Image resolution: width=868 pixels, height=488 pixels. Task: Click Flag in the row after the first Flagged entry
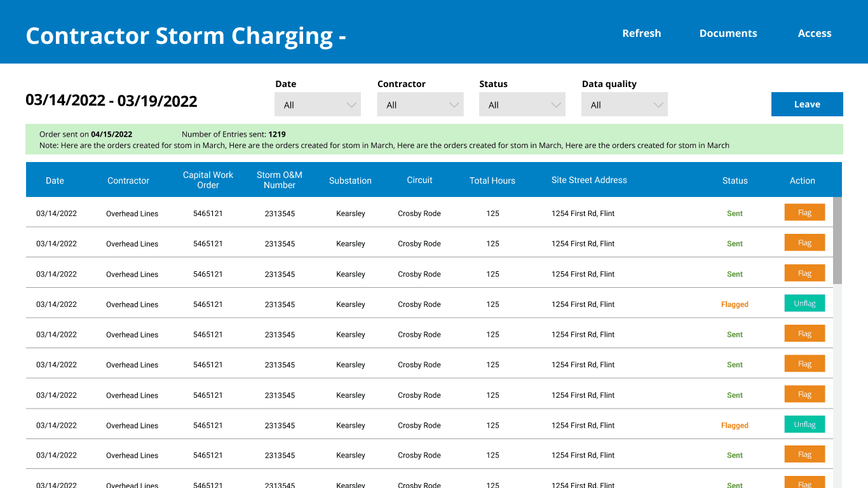[805, 334]
